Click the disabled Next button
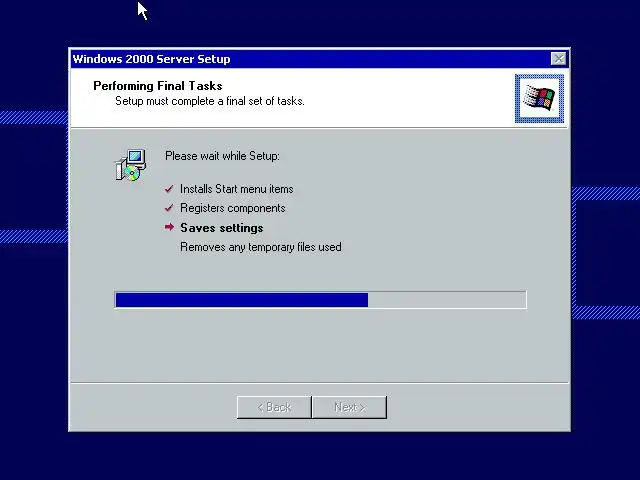 coord(349,407)
